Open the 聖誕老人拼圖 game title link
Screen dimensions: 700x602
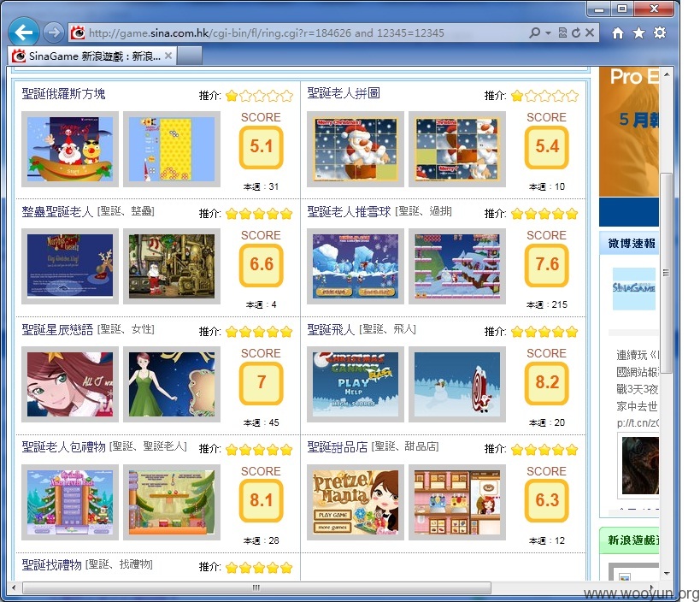click(344, 93)
